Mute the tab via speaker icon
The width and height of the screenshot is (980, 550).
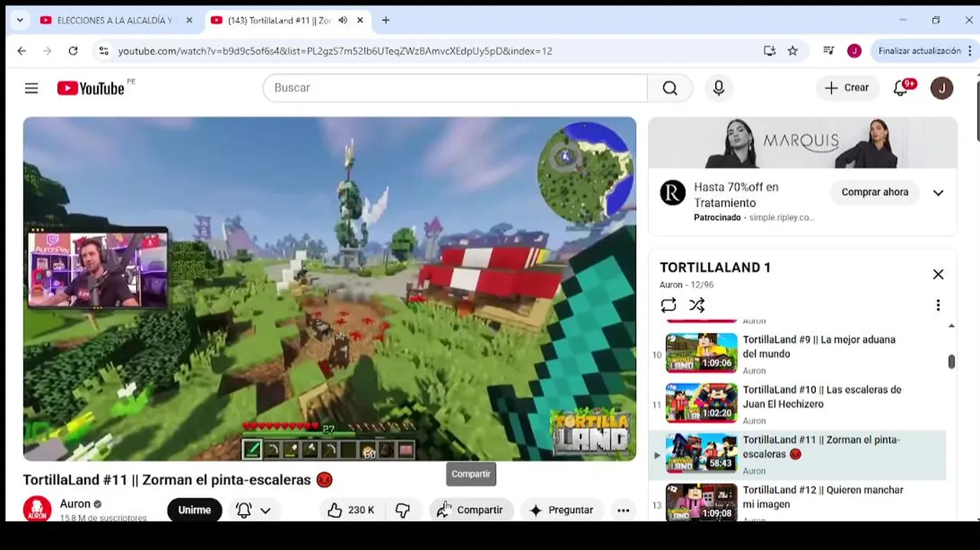click(x=343, y=21)
